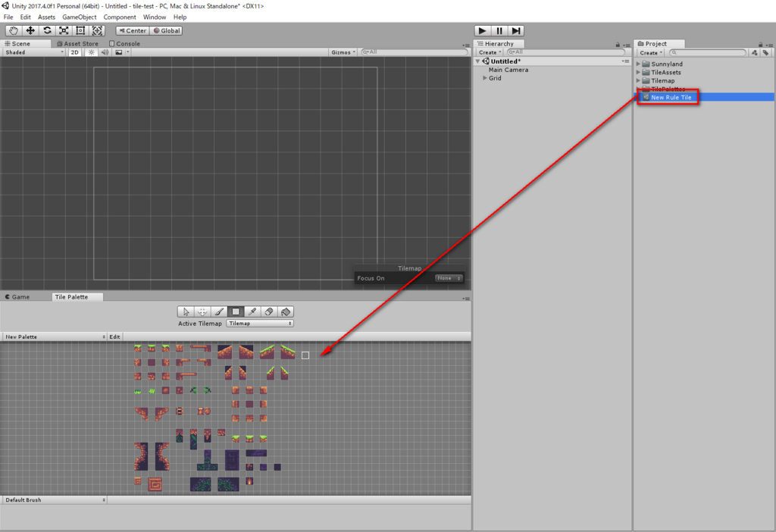The width and height of the screenshot is (776, 532).
Task: Choose the Tile Palette Flood Fill tool
Action: 286,311
